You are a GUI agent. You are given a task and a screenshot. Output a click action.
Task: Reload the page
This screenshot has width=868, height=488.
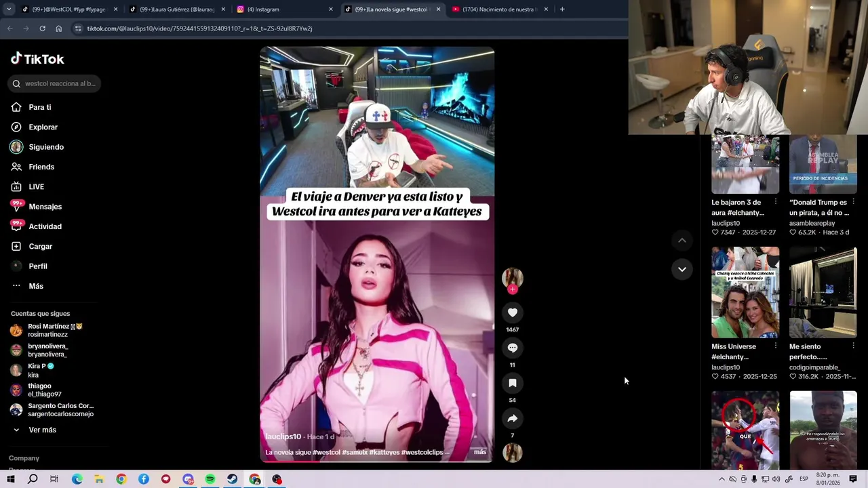tap(42, 28)
